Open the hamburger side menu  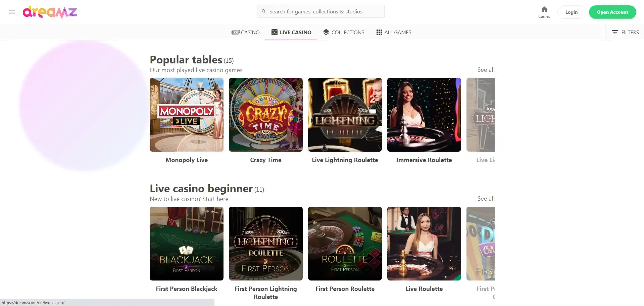tap(12, 12)
